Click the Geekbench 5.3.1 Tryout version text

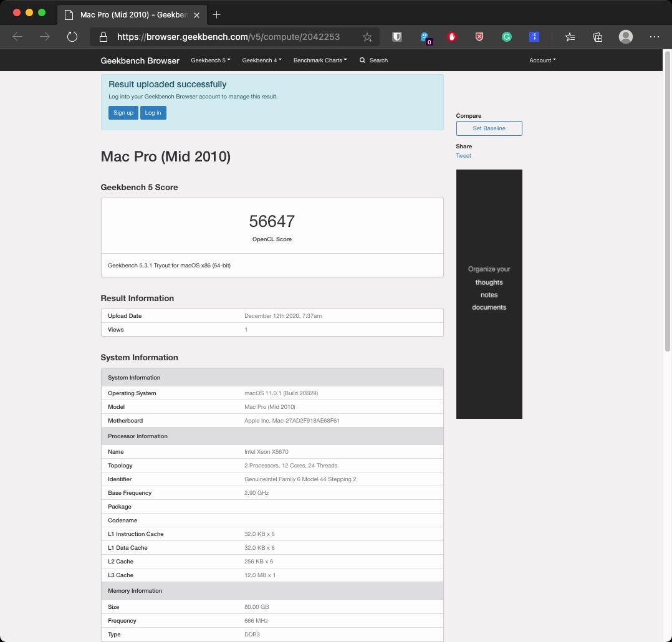170,266
